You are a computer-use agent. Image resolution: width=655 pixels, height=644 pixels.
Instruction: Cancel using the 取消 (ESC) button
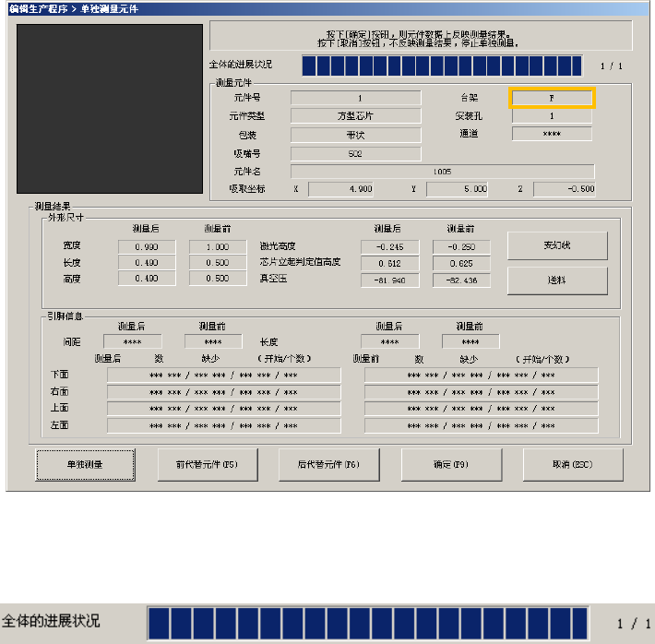click(573, 465)
